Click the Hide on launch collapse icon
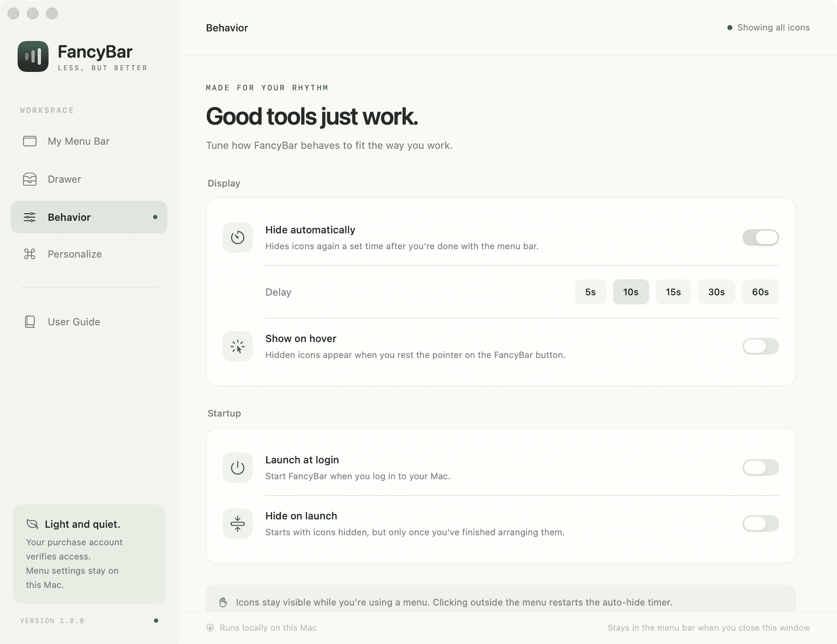This screenshot has width=837, height=644. (238, 524)
